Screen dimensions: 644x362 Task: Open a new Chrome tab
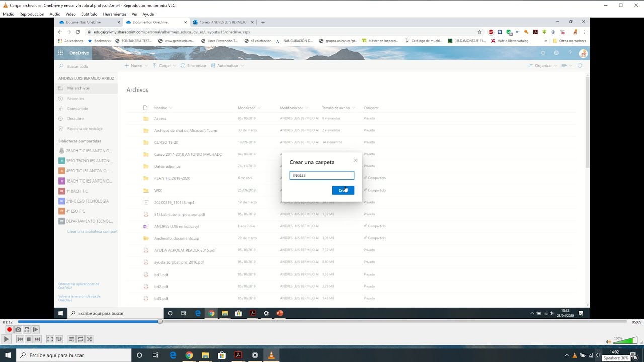263,22
